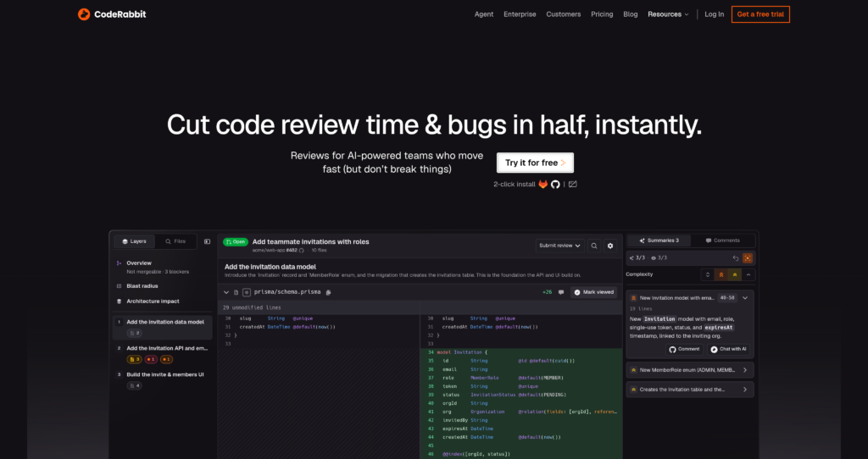The image size is (868, 459).
Task: Click the Add teammate invitations with roles title
Action: 310,241
